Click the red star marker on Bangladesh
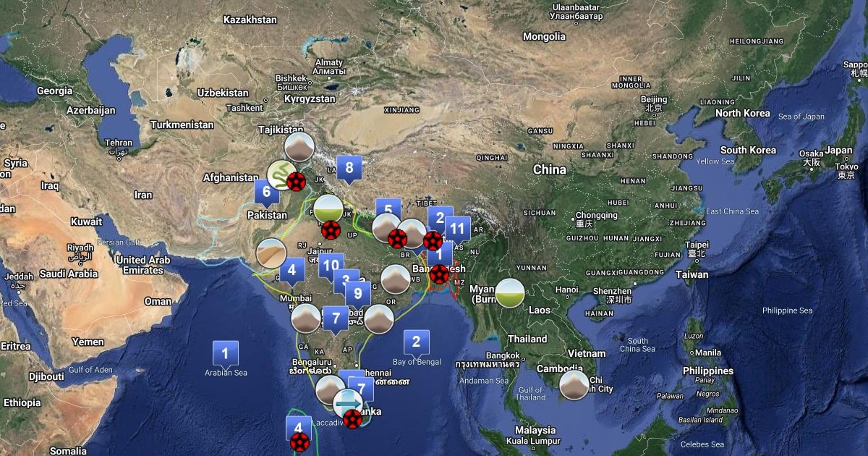The height and width of the screenshot is (456, 868). pos(439,274)
